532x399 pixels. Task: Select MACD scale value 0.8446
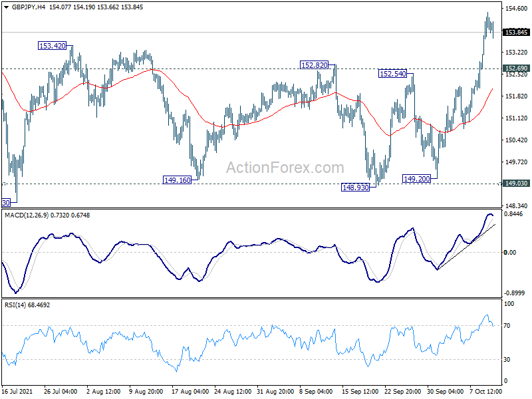(x=513, y=213)
